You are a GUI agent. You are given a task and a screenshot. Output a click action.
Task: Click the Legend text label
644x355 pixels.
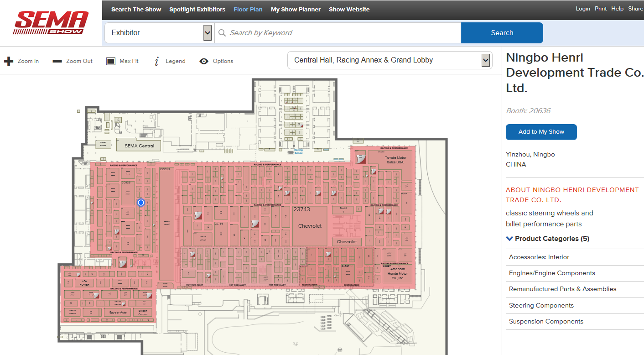pyautogui.click(x=176, y=61)
